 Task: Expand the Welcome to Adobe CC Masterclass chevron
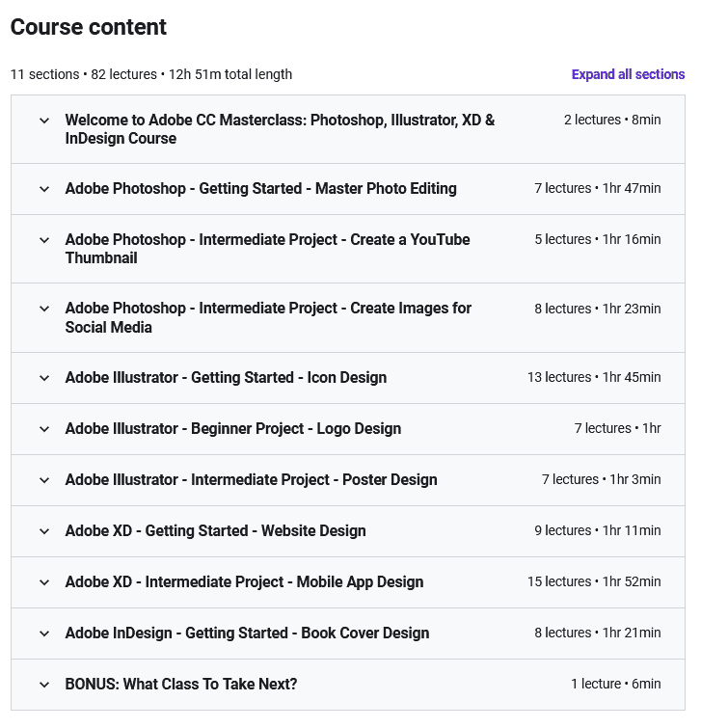[x=44, y=121]
